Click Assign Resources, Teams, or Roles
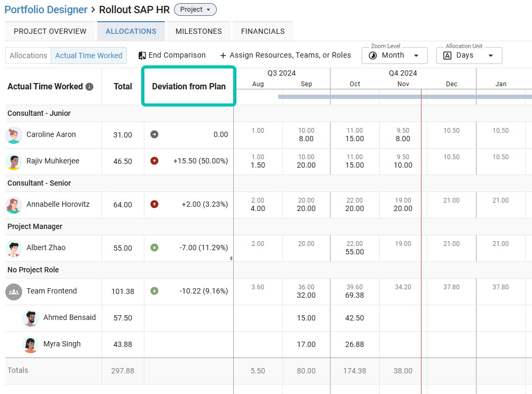The width and height of the screenshot is (532, 394). tap(285, 55)
